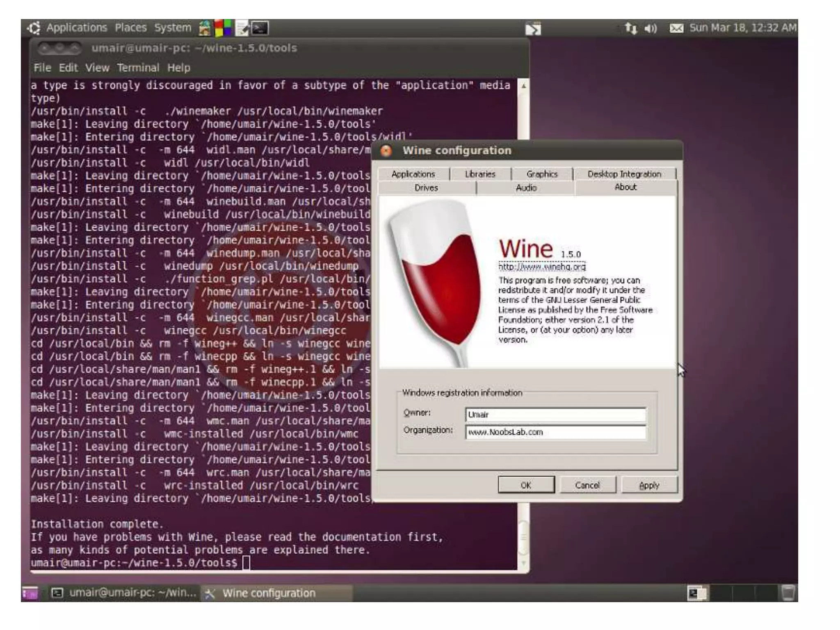
Task: Open the Terminal menu in the terminal window
Action: click(x=138, y=68)
